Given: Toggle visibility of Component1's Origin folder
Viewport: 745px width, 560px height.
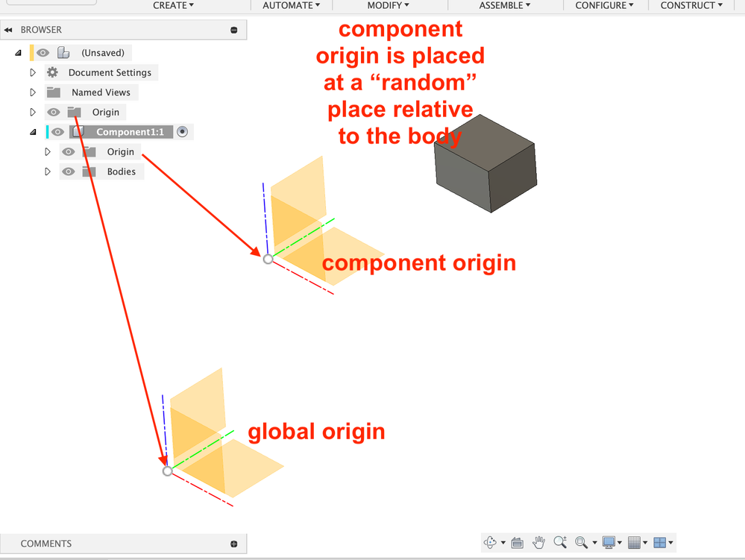Looking at the screenshot, I should 68,151.
